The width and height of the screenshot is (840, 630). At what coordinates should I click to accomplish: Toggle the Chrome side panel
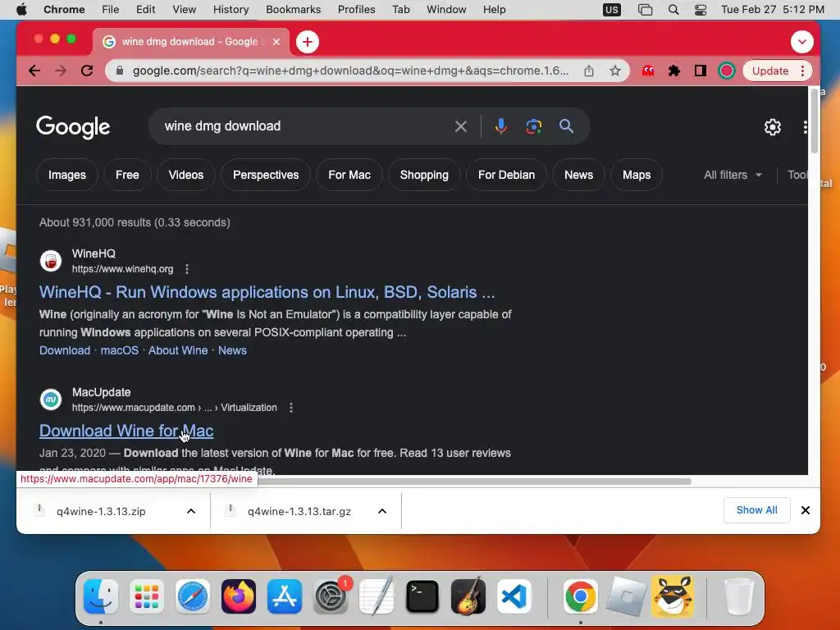[701, 71]
